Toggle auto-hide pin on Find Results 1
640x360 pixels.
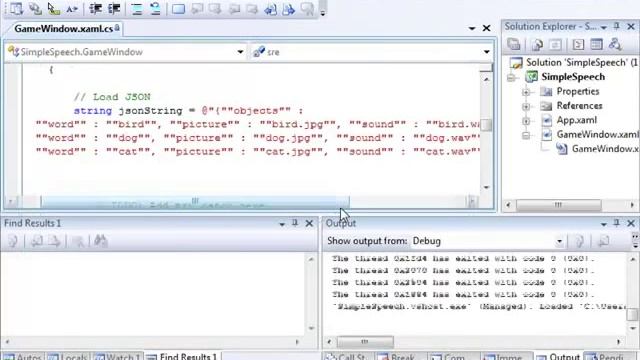(295, 223)
